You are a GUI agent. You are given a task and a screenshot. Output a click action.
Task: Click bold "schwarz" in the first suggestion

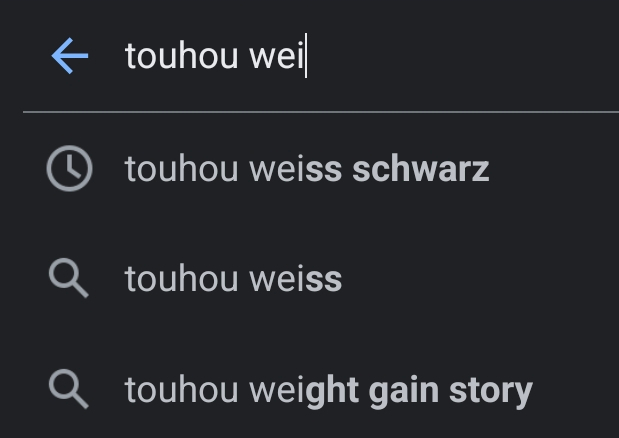click(421, 169)
